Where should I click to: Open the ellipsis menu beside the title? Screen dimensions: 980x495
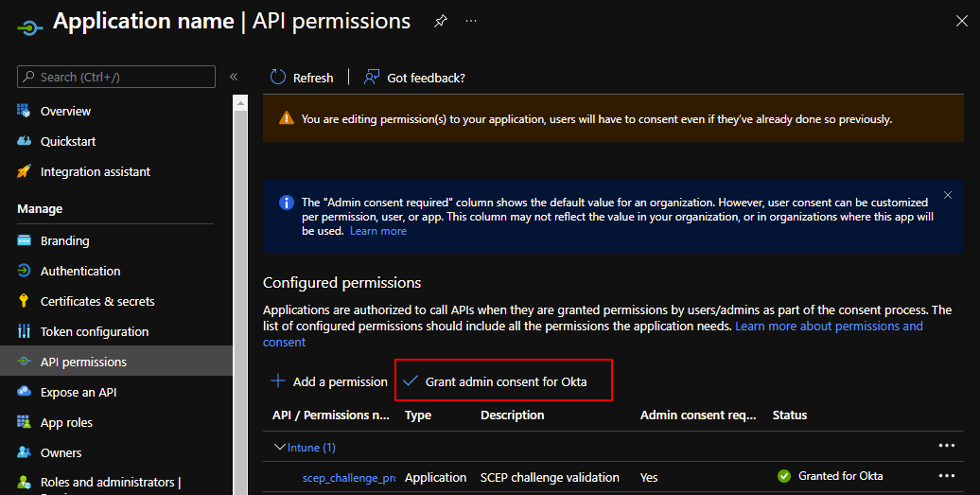point(471,21)
